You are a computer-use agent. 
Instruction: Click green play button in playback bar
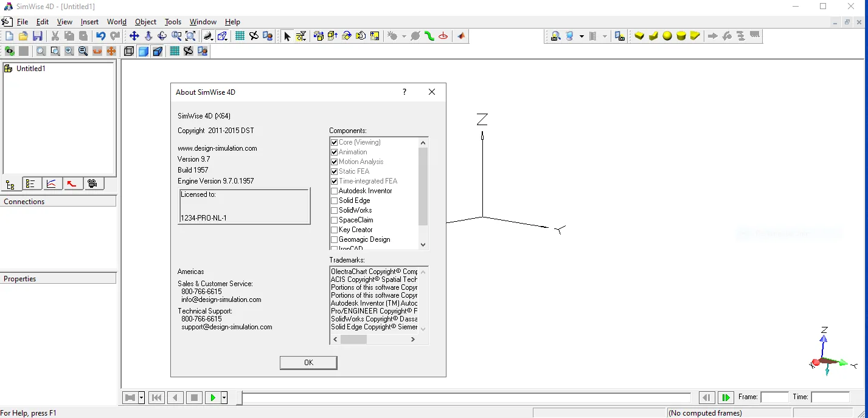pos(213,398)
